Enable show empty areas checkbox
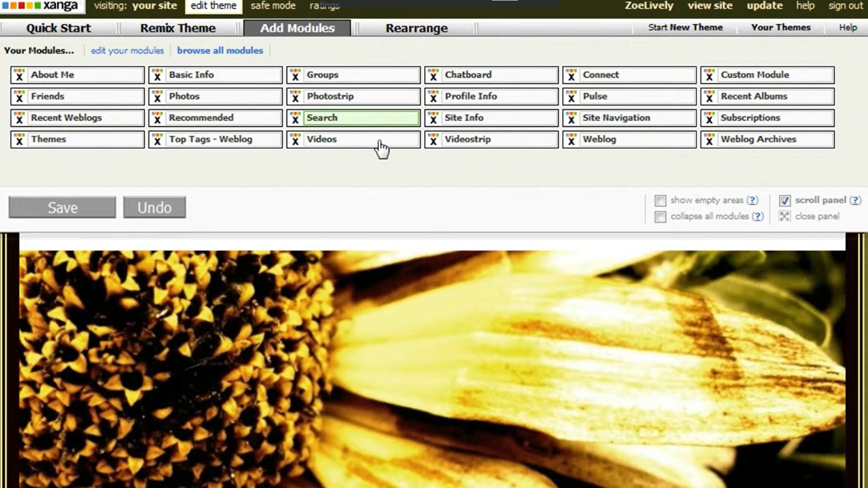The width and height of the screenshot is (868, 488). coord(660,201)
